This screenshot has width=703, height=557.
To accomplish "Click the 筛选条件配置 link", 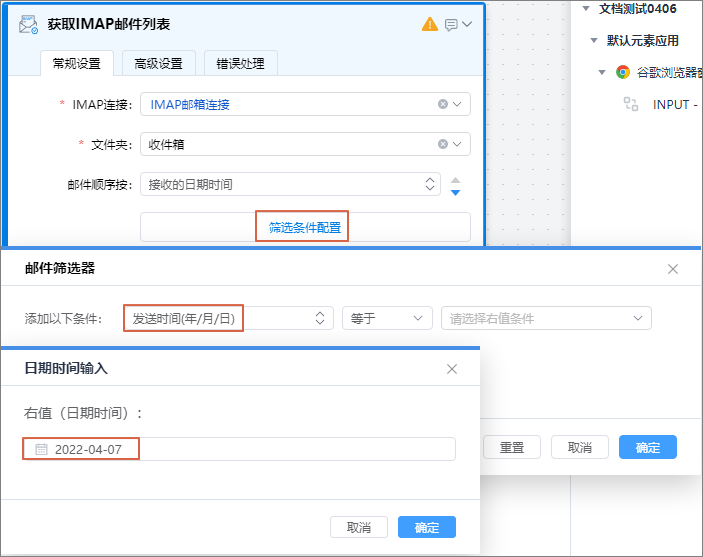I will pos(305,227).
